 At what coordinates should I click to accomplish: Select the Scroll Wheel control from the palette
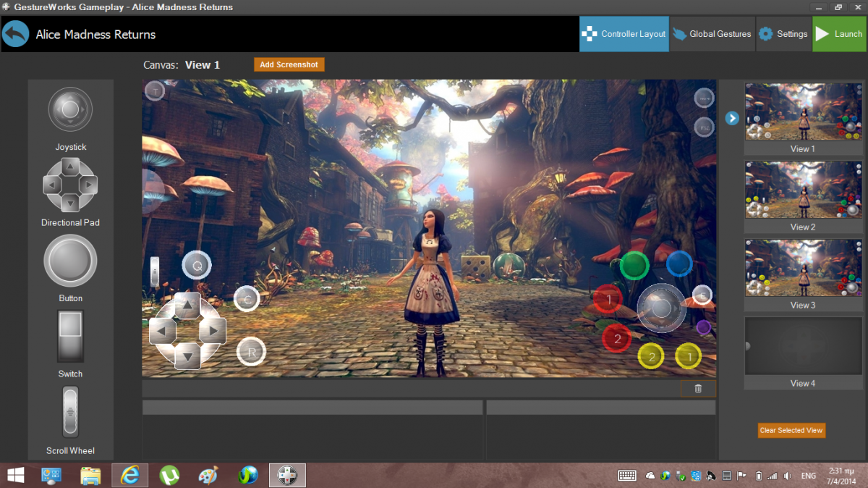70,411
